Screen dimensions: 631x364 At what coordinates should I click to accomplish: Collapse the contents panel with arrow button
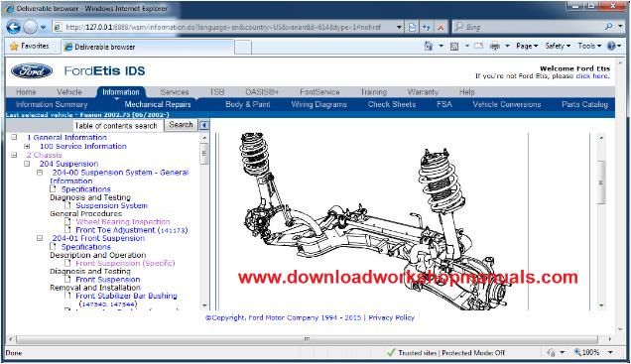click(x=204, y=126)
